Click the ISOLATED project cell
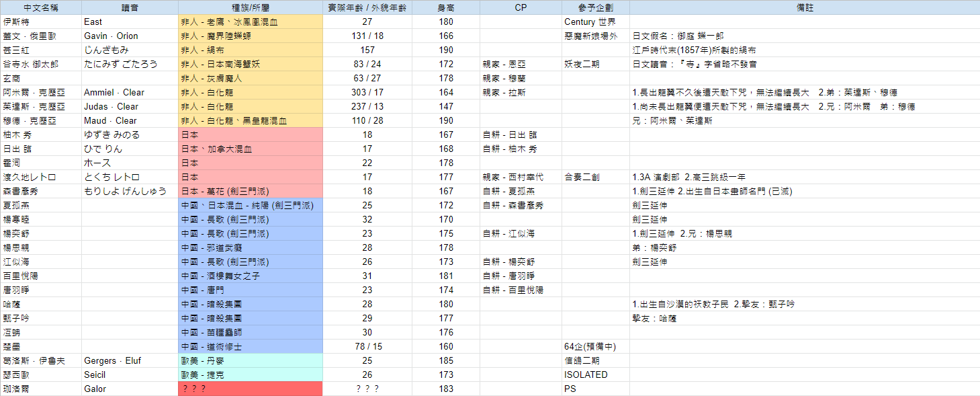 click(x=596, y=375)
